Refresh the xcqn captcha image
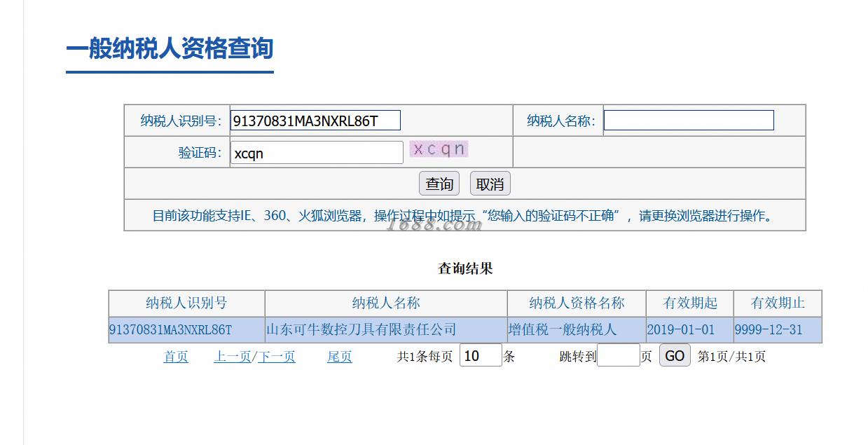This screenshot has width=868, height=445. click(439, 149)
